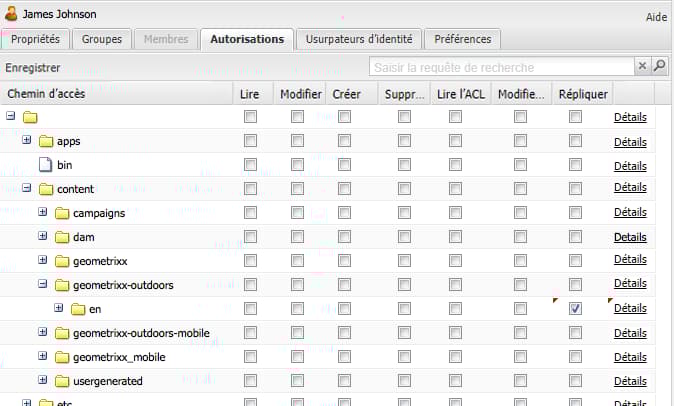
Task: Enable Modifier for geometrixx_mobile folder
Action: point(297,357)
